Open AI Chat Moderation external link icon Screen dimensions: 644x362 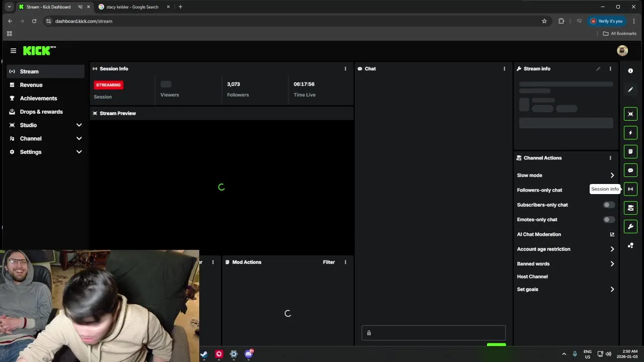(x=612, y=234)
